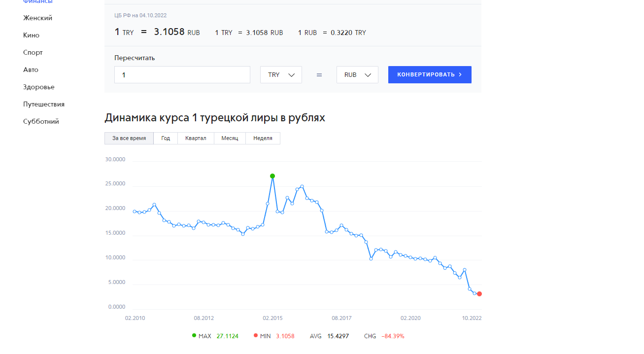644x354 pixels.
Task: Click the chevron in RUB currency selector
Action: (x=368, y=75)
